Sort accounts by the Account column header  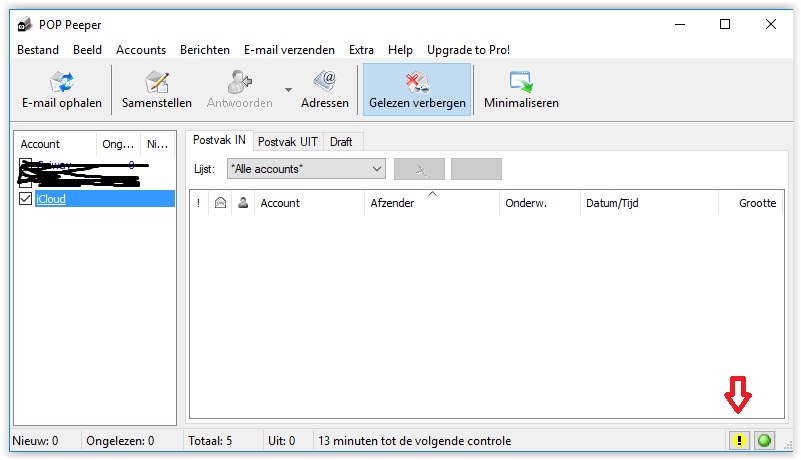[x=55, y=144]
